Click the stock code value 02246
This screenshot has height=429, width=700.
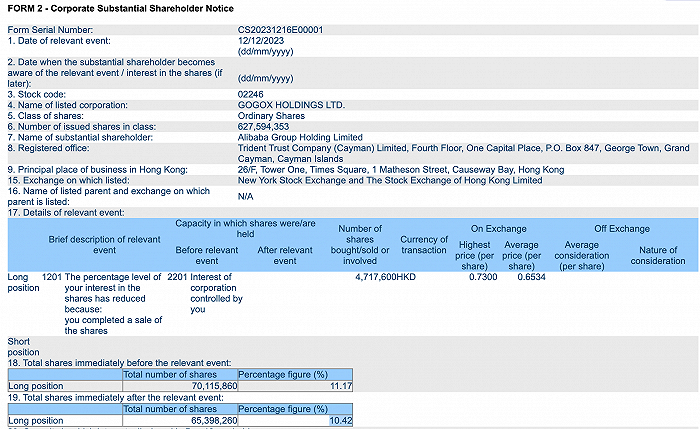tap(250, 94)
